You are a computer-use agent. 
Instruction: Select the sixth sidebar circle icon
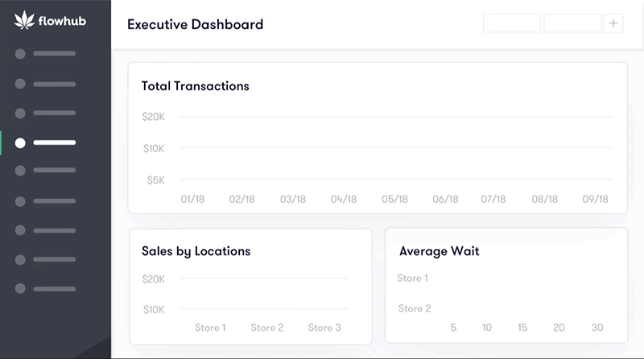click(20, 200)
